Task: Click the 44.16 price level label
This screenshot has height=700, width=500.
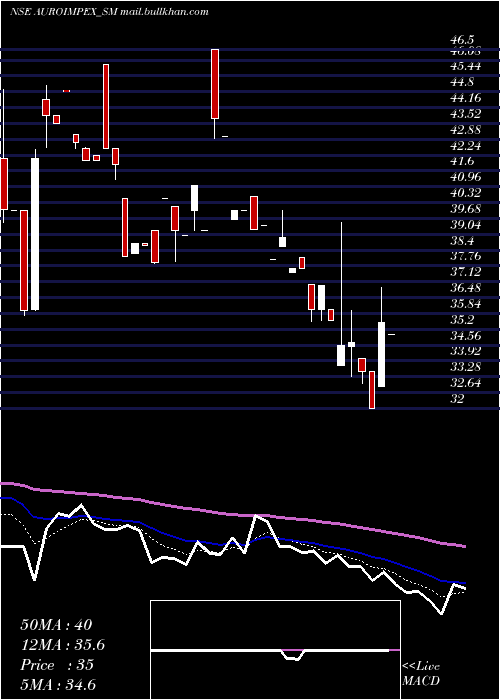Action: tap(466, 98)
